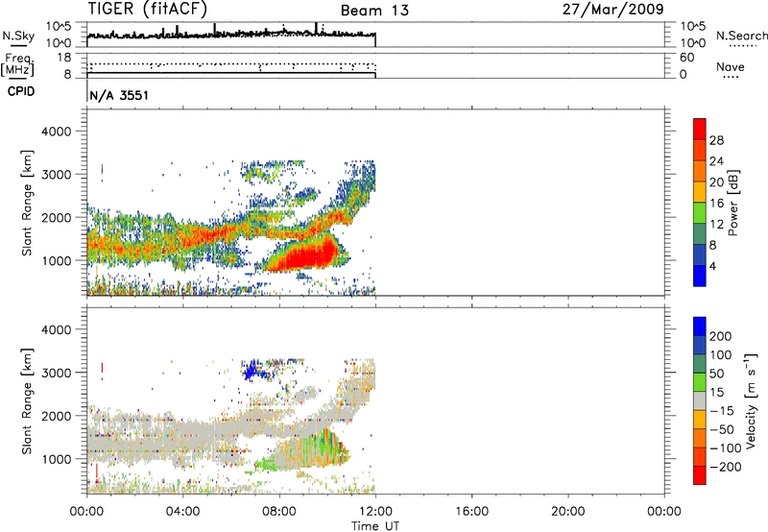This screenshot has width=768, height=532.
Task: Click the Time UT axis title
Action: (375, 525)
